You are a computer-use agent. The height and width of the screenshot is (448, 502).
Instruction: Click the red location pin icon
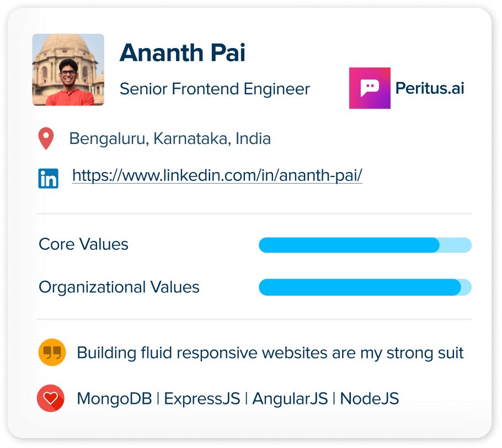(46, 138)
